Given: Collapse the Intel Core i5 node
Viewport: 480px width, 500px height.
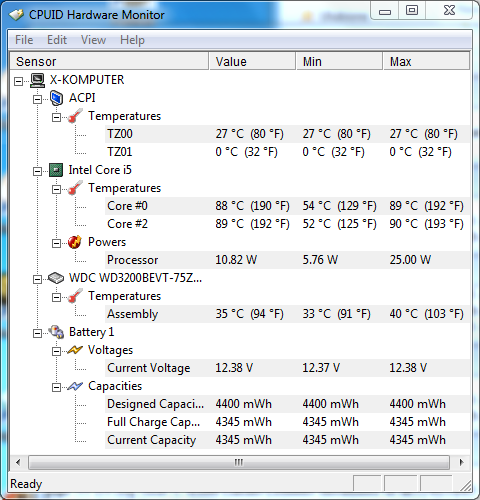Looking at the screenshot, I should [37, 171].
